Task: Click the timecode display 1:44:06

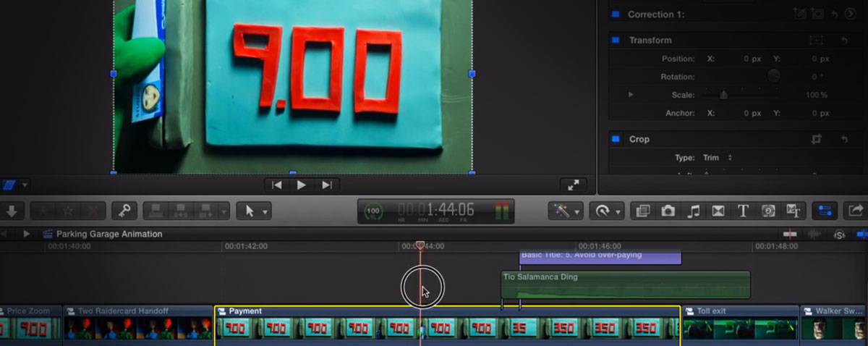Action: (x=437, y=210)
